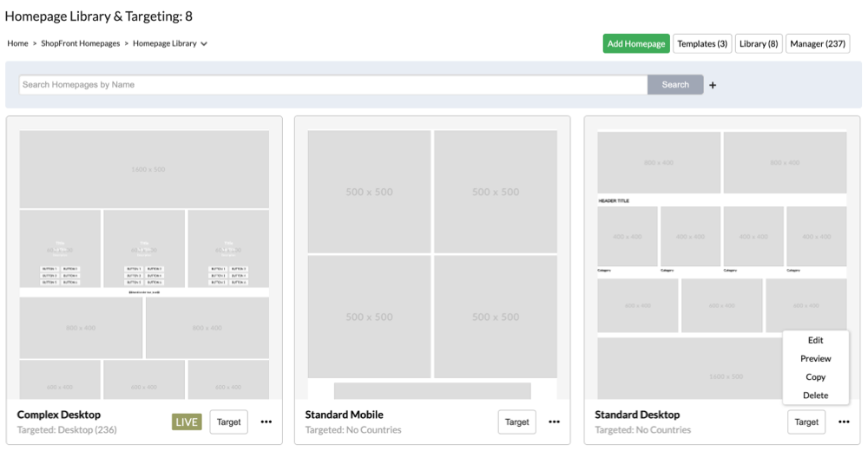Click Target for Standard Desktop
This screenshot has width=868, height=451.
pos(806,422)
